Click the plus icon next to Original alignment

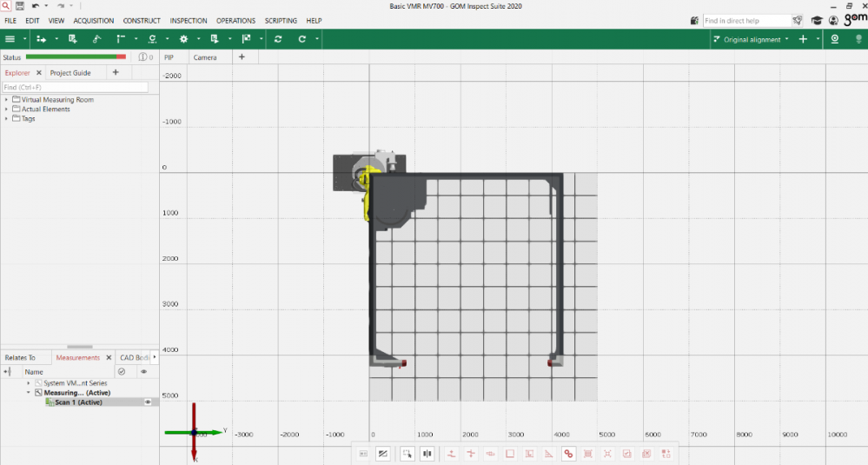click(x=803, y=39)
